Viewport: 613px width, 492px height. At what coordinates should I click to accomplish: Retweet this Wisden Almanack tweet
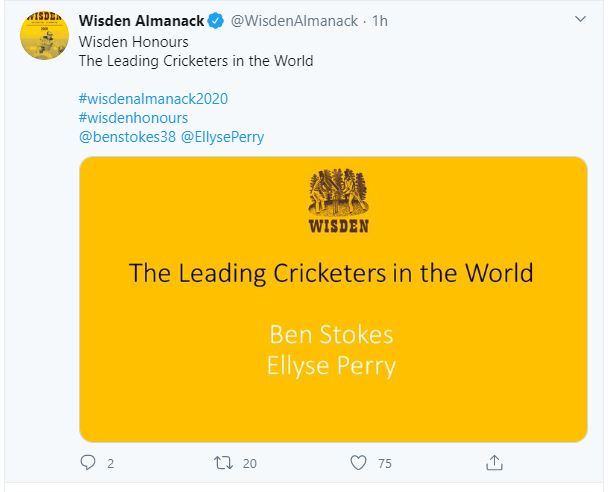[223, 462]
